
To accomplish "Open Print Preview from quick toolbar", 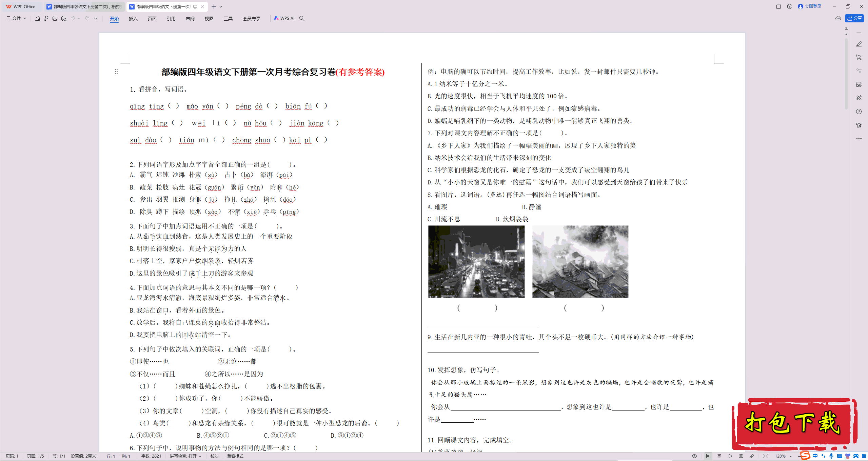I will click(x=64, y=18).
